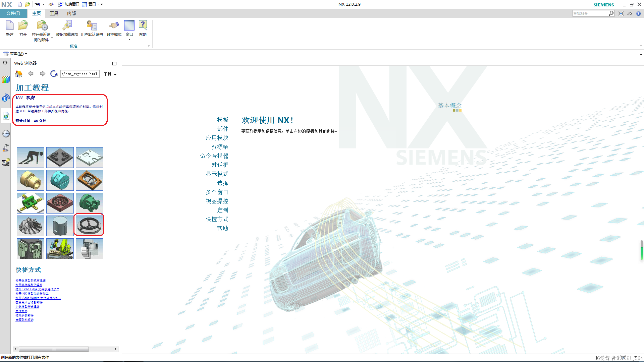Viewport: 644px width, 362px height.
Task: Click the 打开 (Open) ribbon icon
Action: click(x=23, y=28)
